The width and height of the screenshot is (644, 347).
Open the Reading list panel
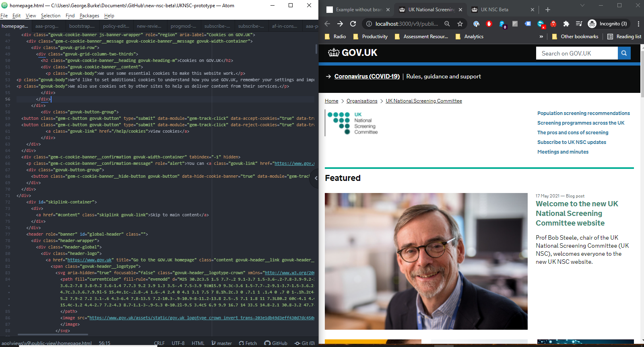pos(624,37)
